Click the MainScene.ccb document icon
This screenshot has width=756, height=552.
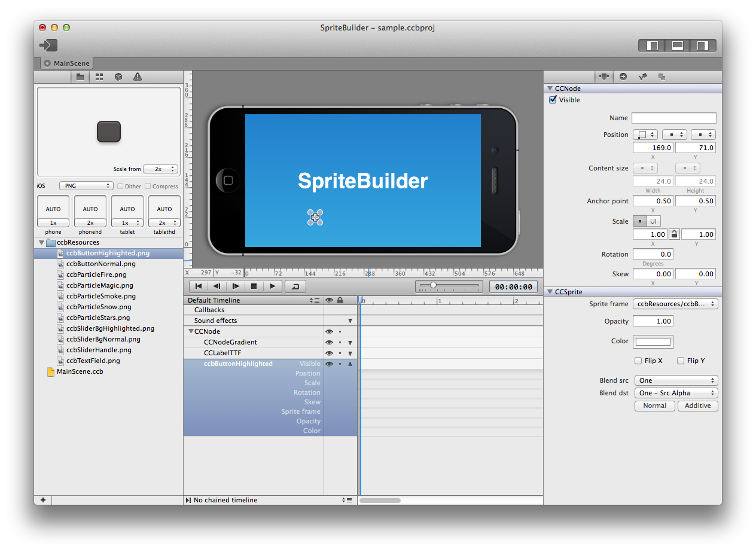coord(50,371)
